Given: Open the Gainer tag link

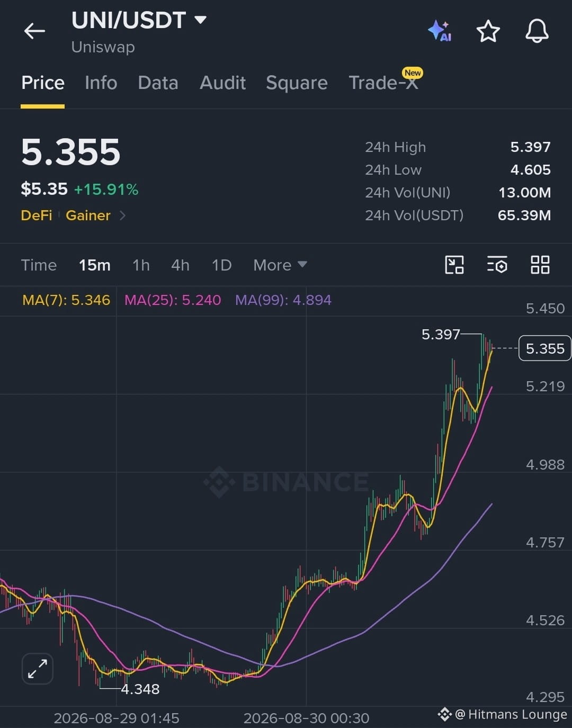Looking at the screenshot, I should pos(88,215).
